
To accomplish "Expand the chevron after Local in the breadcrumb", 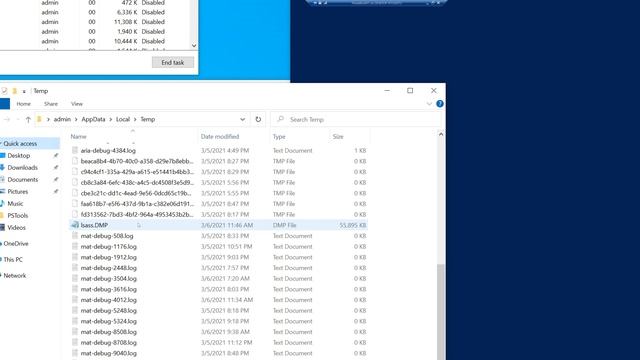I will pyautogui.click(x=135, y=119).
